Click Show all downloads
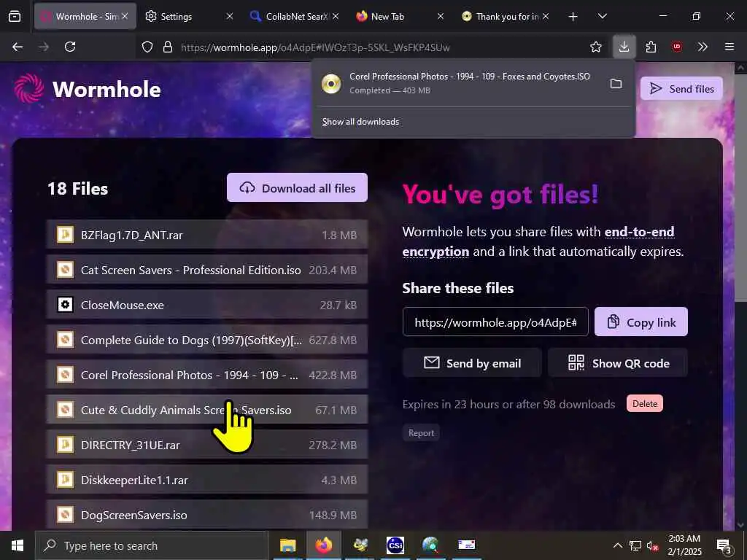Screen dimensions: 747x560 (360, 122)
